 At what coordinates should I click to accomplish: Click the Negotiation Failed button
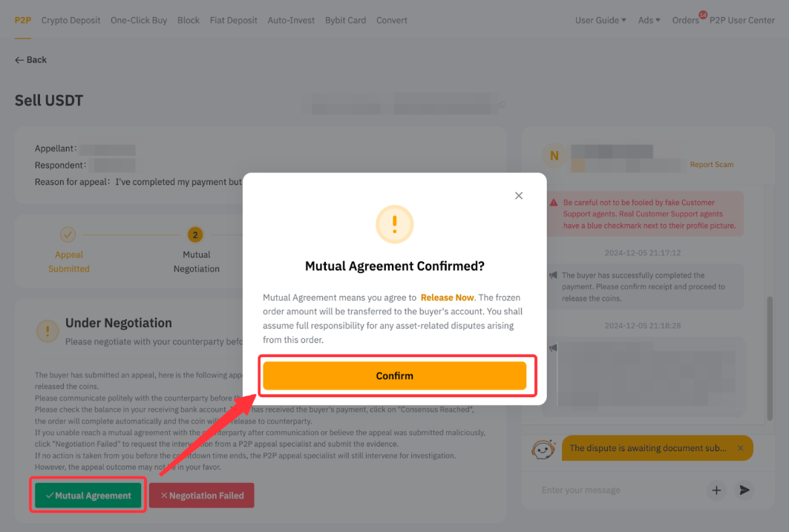(x=202, y=496)
